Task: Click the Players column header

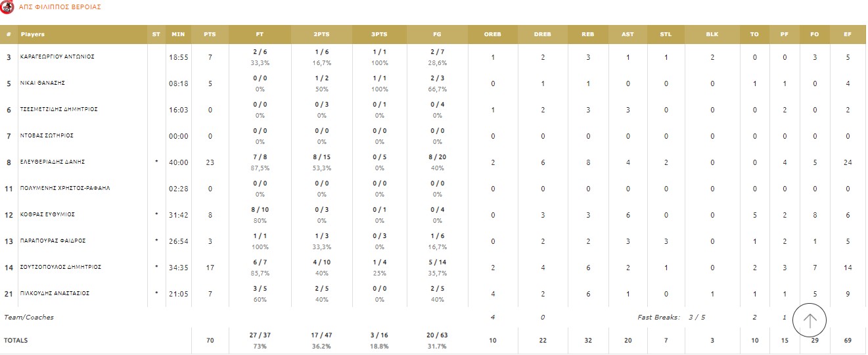Action: pyautogui.click(x=33, y=34)
